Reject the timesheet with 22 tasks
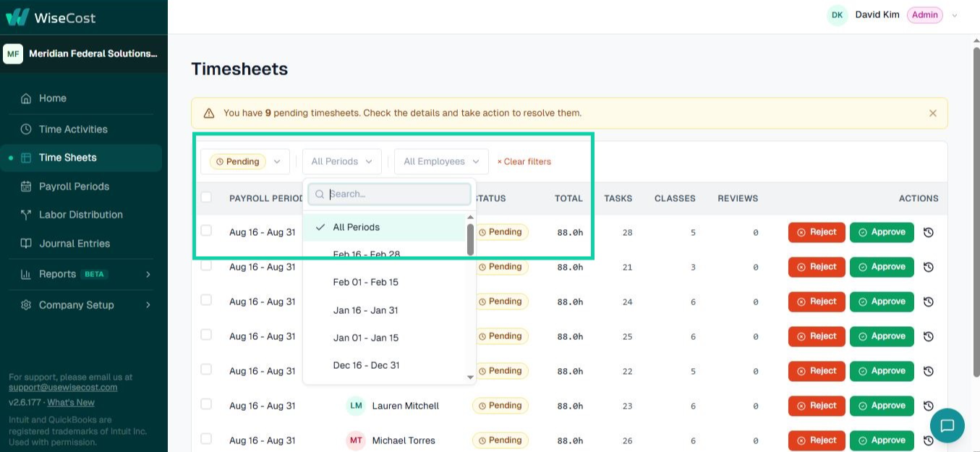The image size is (980, 452). (817, 371)
